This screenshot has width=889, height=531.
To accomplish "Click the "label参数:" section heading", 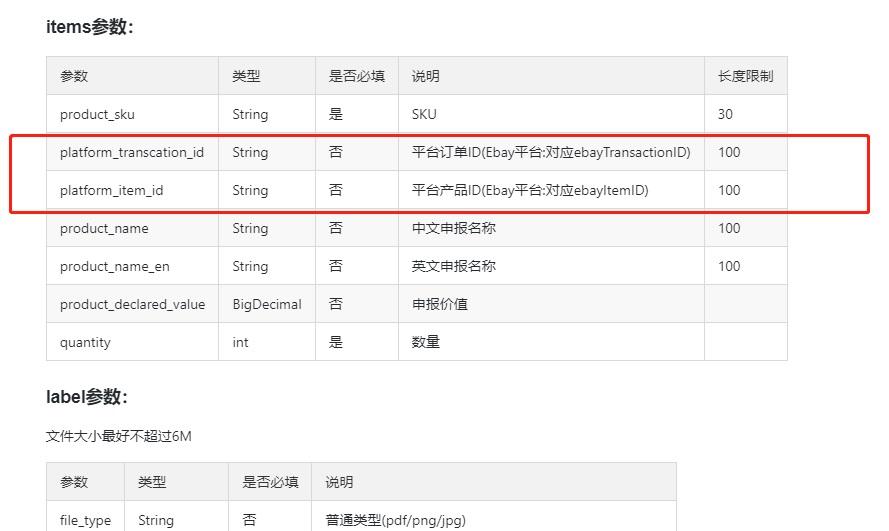I will coord(87,397).
